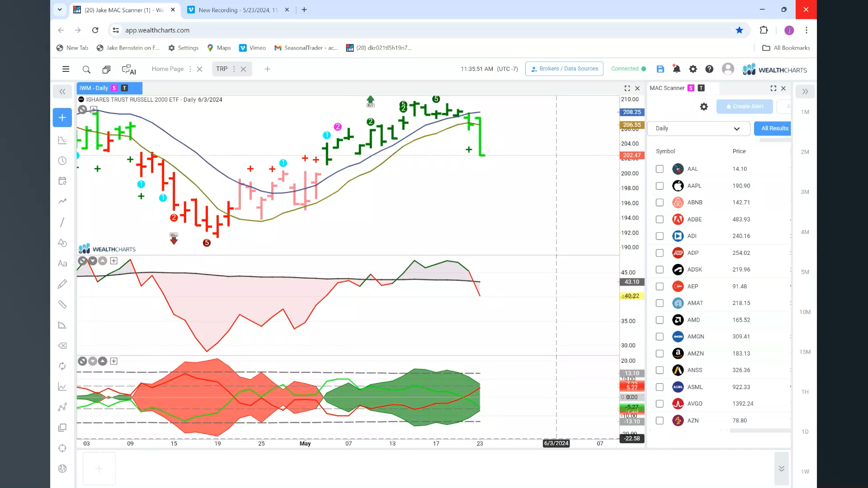Viewport: 868px width, 488px height.
Task: Check the AMZN row checkbox
Action: pos(660,353)
